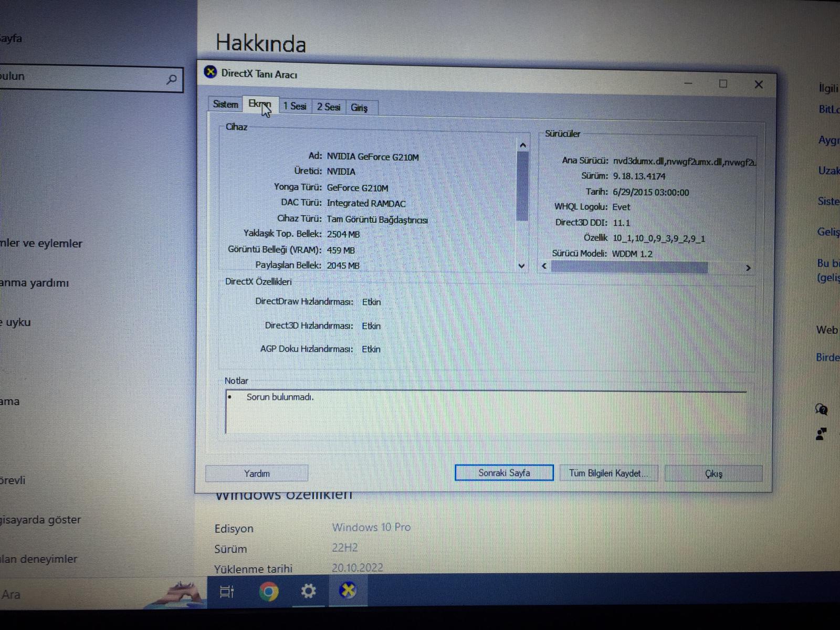Click right arrow of Sürücüler scrollbar
The width and height of the screenshot is (840, 630).
[748, 268]
